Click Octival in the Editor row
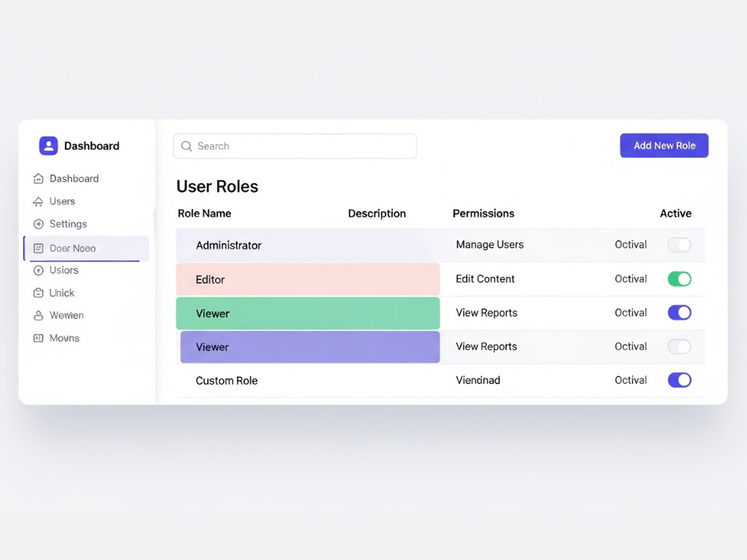 [630, 279]
